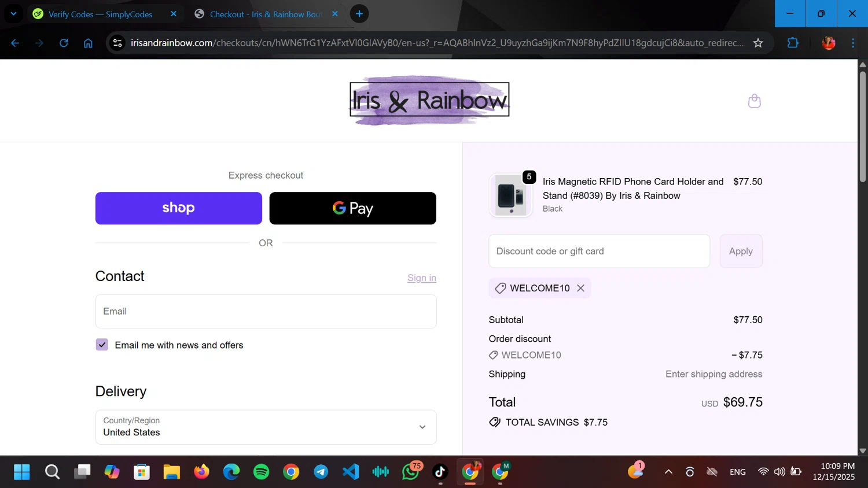
Task: Click the TOTAL SAVINGS $7.75 text
Action: tap(556, 422)
